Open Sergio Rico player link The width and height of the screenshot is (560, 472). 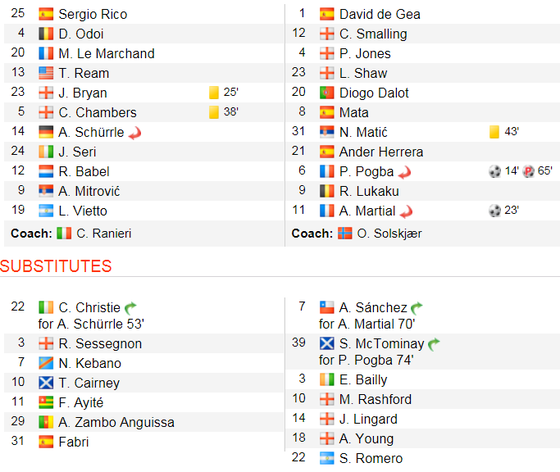[x=93, y=14]
